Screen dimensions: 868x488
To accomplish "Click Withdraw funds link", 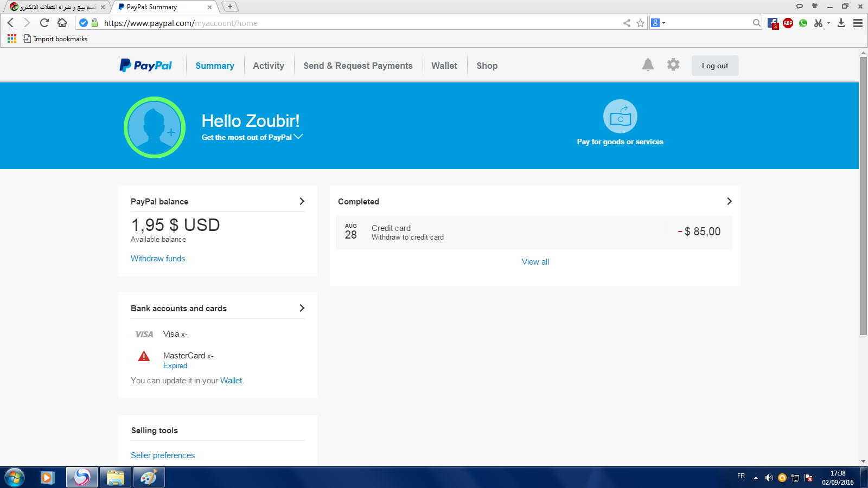I will click(x=158, y=259).
